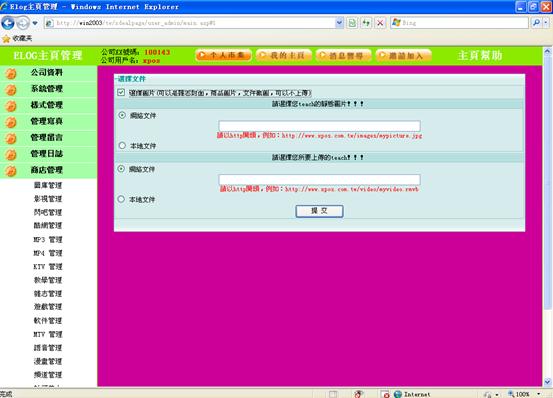Click the compatibility view icon by address bar
Image resolution: width=553 pixels, height=398 pixels.
point(352,23)
